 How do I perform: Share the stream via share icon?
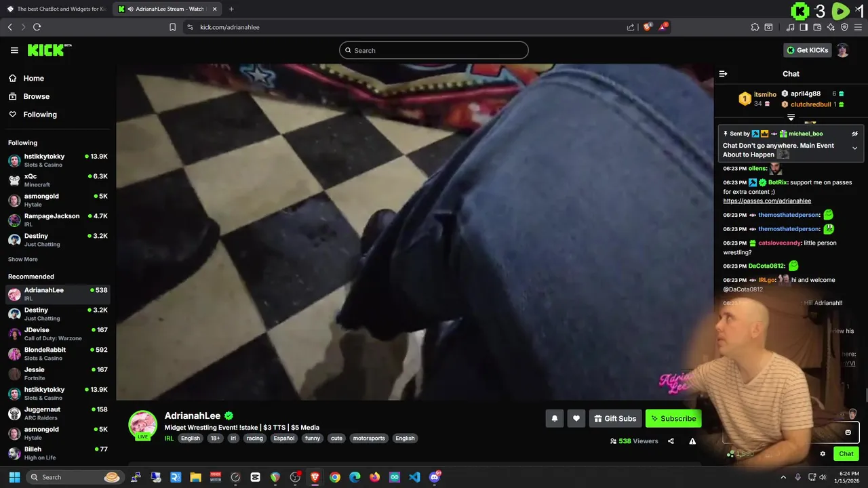(671, 441)
